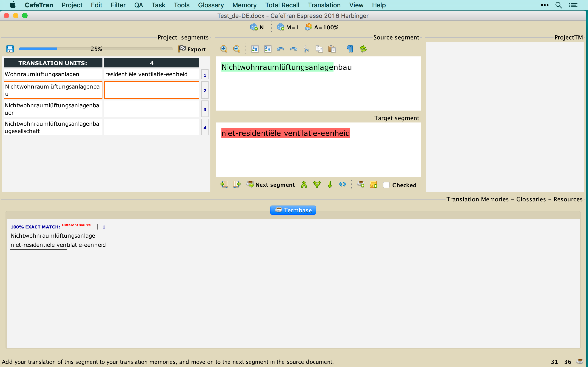Click the paste clipboard icon
The width and height of the screenshot is (588, 367).
click(x=332, y=49)
